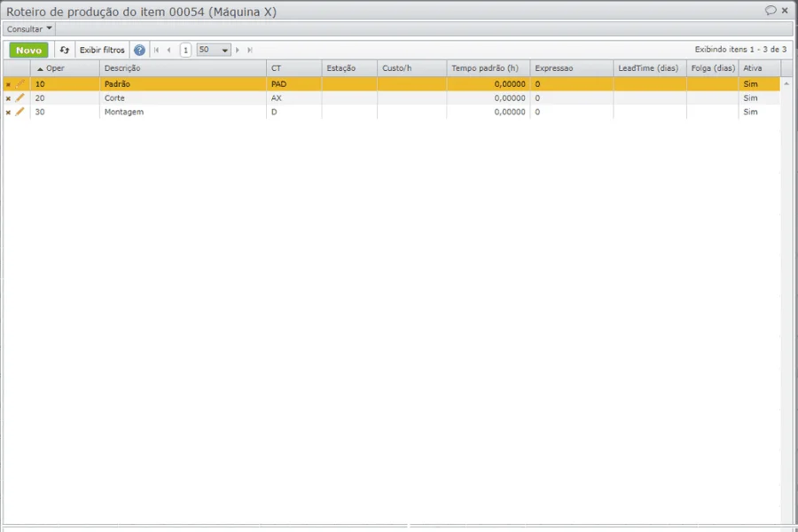Image resolution: width=798 pixels, height=532 pixels.
Task: Open the 50 items-per-page dropdown
Action: [x=214, y=50]
